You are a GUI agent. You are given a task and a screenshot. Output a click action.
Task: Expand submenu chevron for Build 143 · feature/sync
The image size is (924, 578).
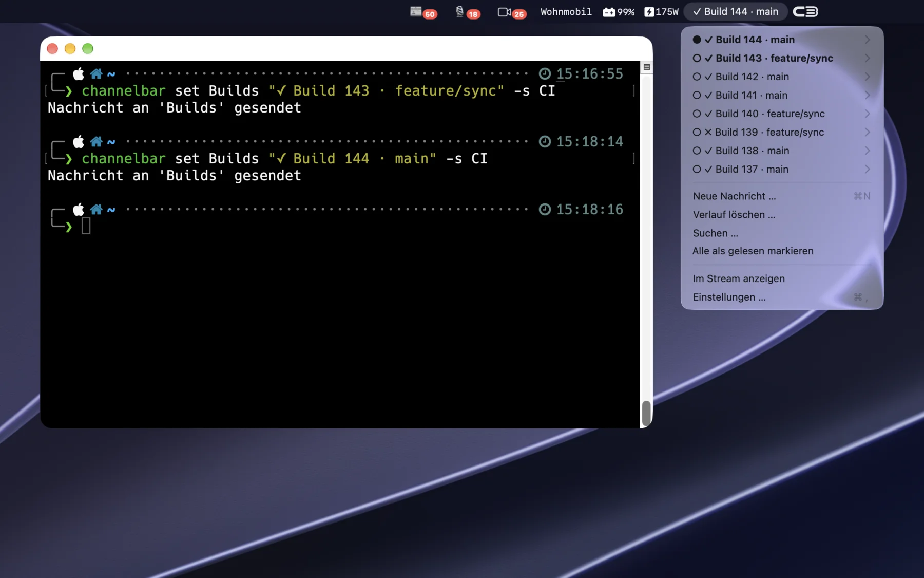click(x=867, y=58)
